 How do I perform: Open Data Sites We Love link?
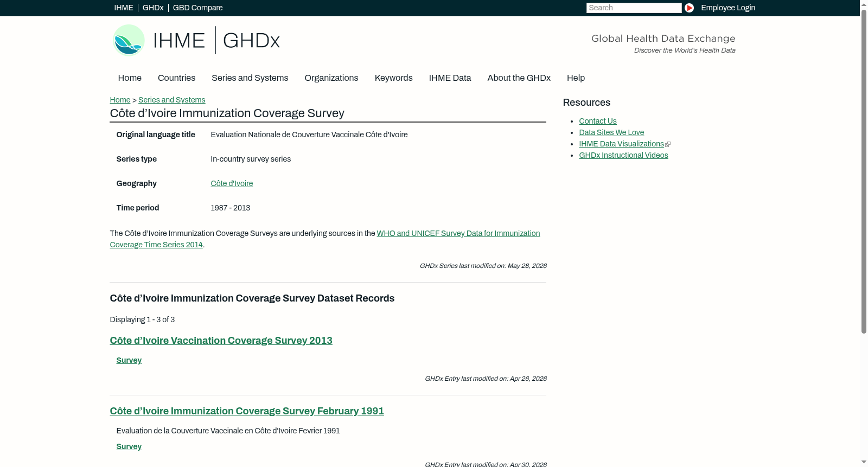(611, 132)
